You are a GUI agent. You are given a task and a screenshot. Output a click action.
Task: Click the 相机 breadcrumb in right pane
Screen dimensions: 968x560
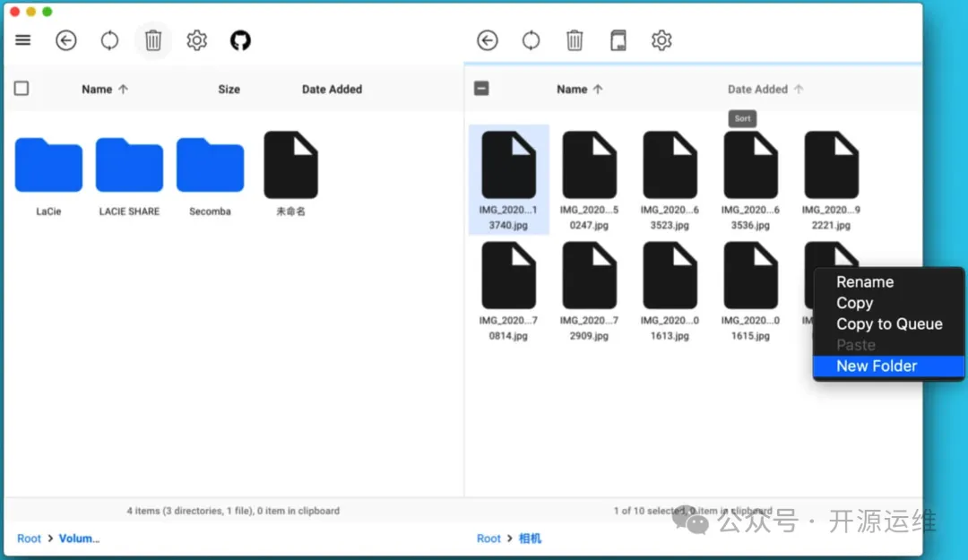point(530,538)
